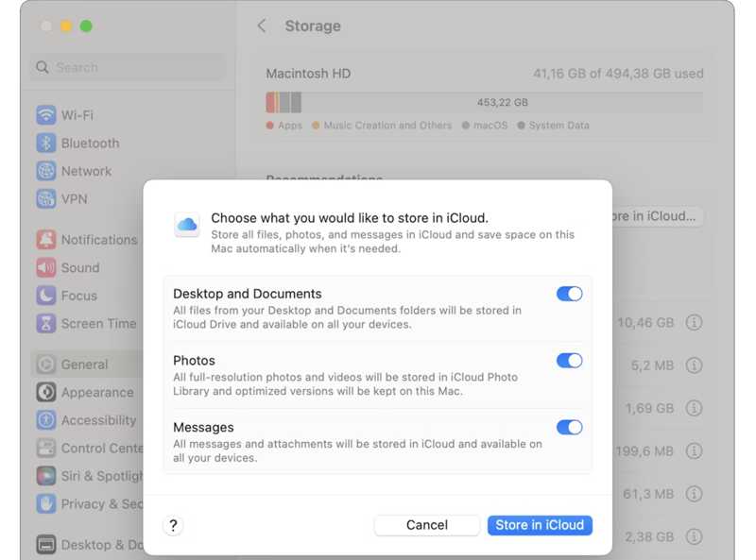
Task: Turn off the Photos toggle
Action: pyautogui.click(x=569, y=361)
